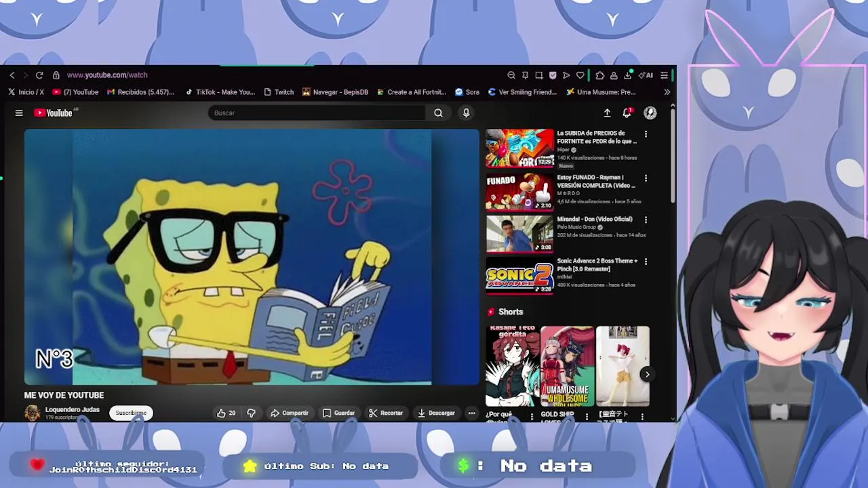Open the Loquendero Judas channel name
Viewport: 868px width, 488px height.
pyautogui.click(x=72, y=409)
